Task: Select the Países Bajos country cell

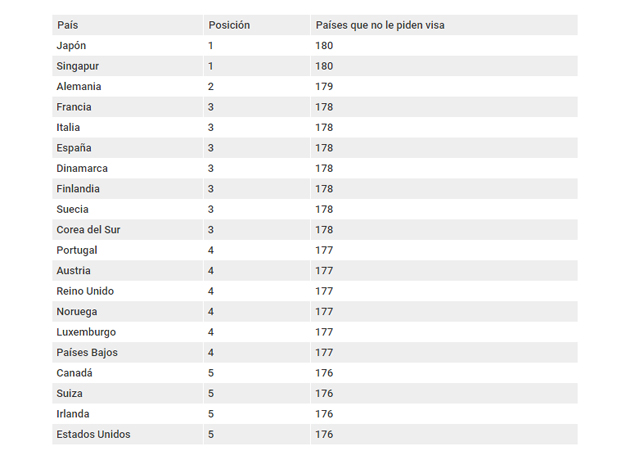Action: pyautogui.click(x=86, y=353)
